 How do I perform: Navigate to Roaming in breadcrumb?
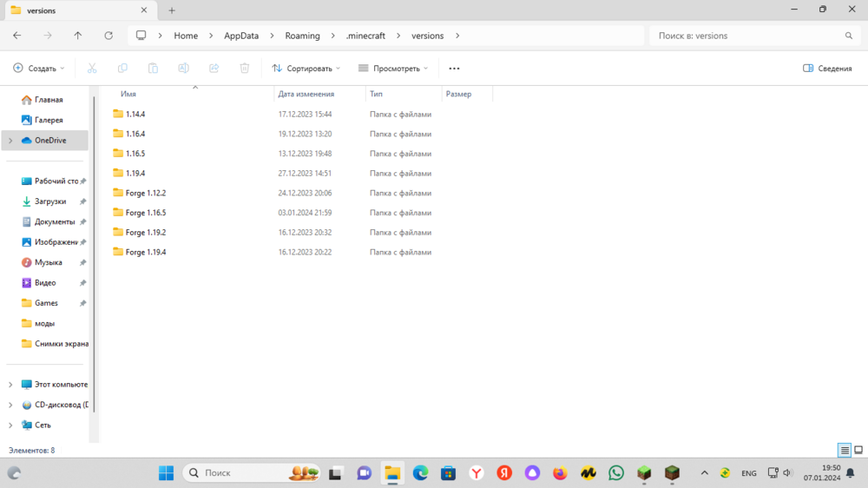tap(302, 36)
